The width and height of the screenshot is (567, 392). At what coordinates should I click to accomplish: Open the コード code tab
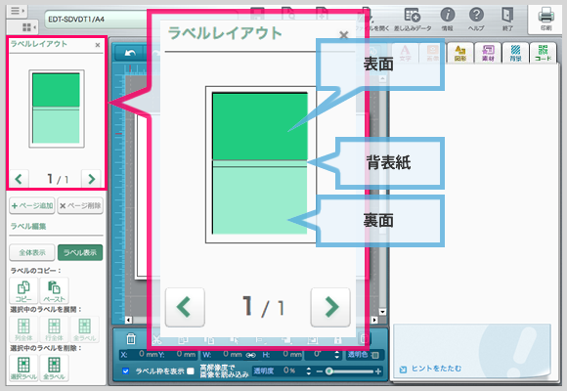(x=544, y=53)
